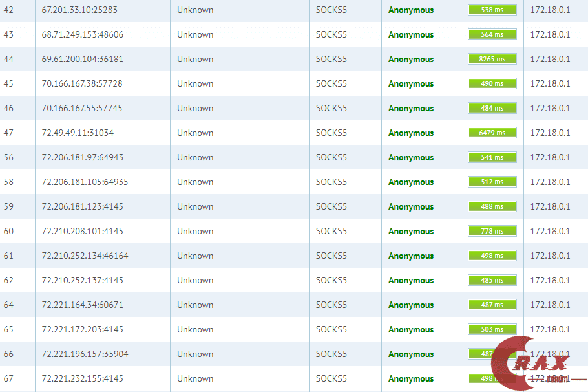The width and height of the screenshot is (588, 392).
Task: Open the underlined 72.210.208.101:4145 link
Action: tap(83, 232)
